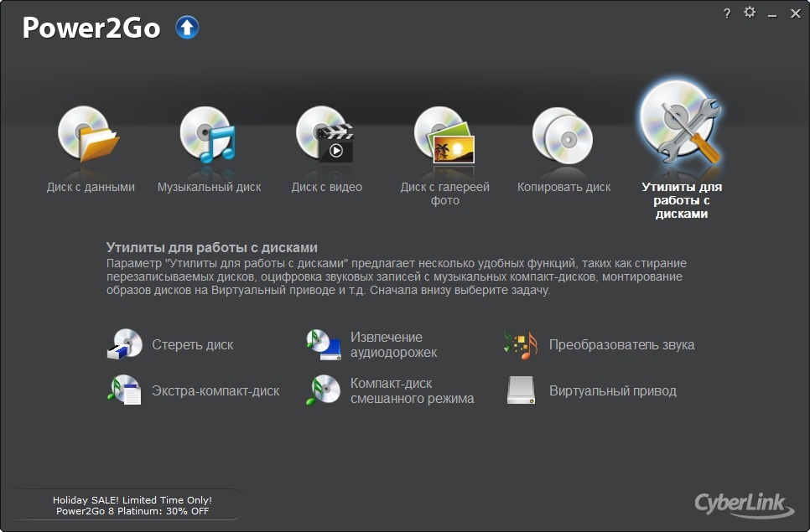Select the music disc icon with note
This screenshot has height=532, width=810.
[207, 134]
